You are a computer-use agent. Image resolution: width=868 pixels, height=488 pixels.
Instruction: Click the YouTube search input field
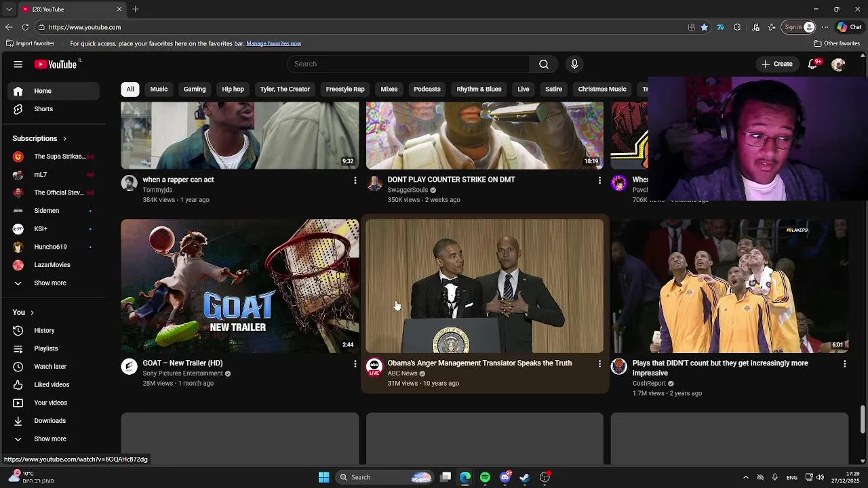click(x=408, y=64)
